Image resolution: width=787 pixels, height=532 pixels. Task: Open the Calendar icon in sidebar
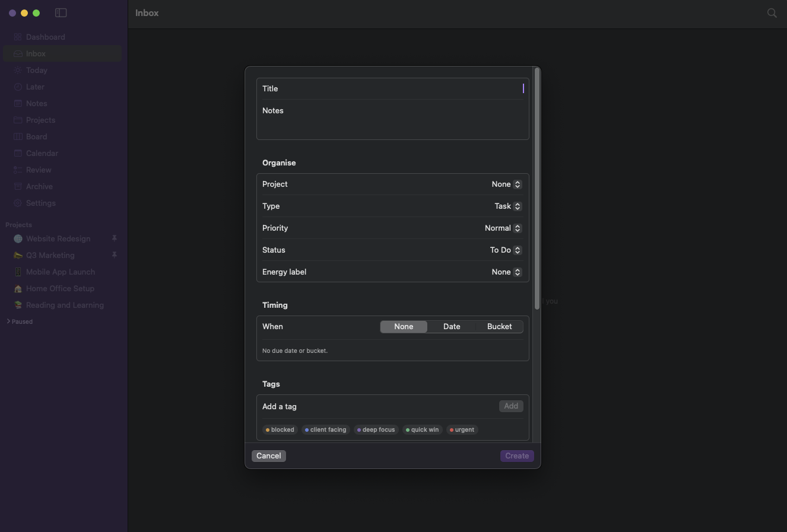[18, 153]
